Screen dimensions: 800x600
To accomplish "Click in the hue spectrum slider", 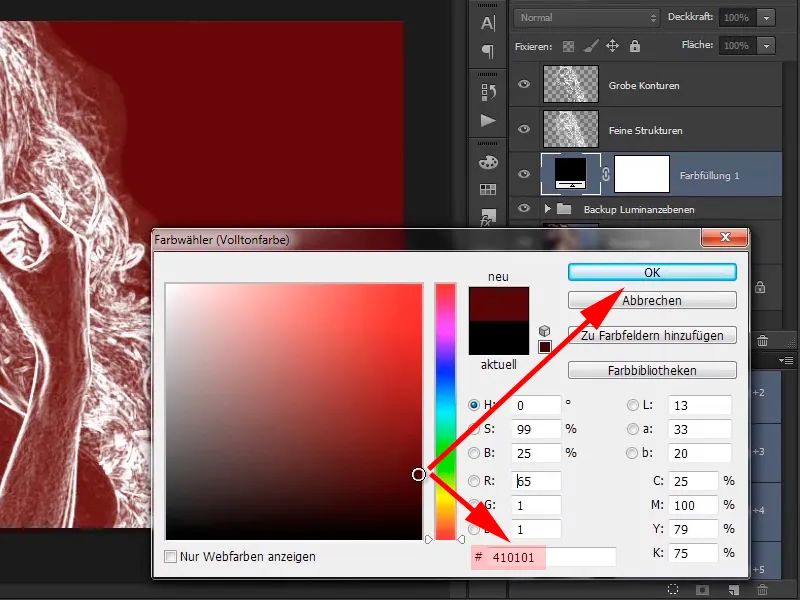I will click(445, 411).
